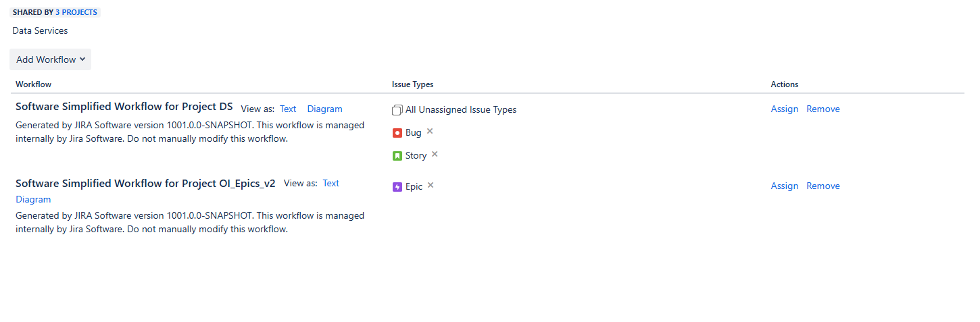Click the Bug issue type icon
Image resolution: width=980 pixels, height=322 pixels.
coord(397,133)
